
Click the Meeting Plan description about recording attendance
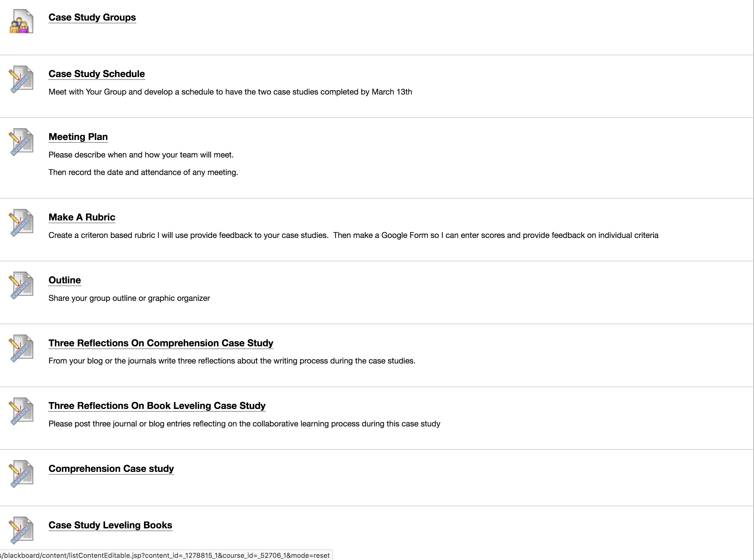coord(143,173)
